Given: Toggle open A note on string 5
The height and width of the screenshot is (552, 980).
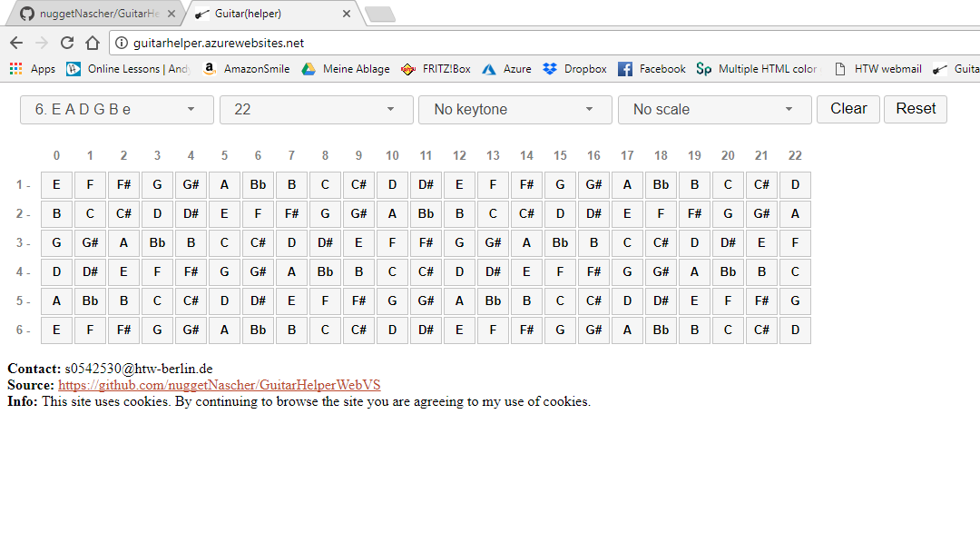Looking at the screenshot, I should pyautogui.click(x=56, y=301).
